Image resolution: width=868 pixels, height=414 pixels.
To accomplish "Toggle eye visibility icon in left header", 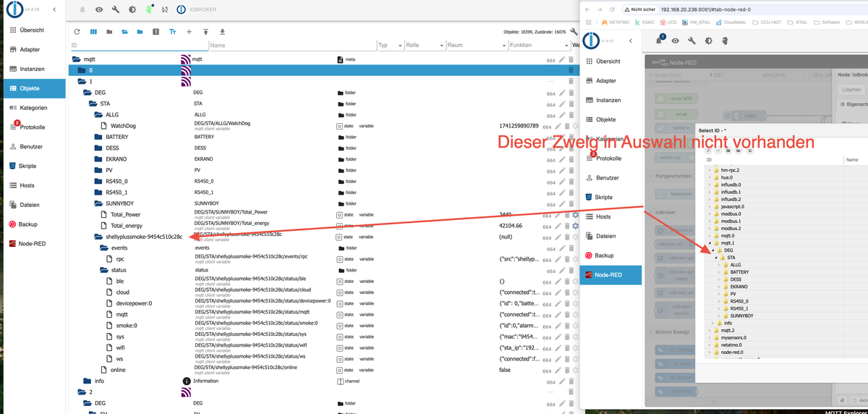I will tap(98, 10).
